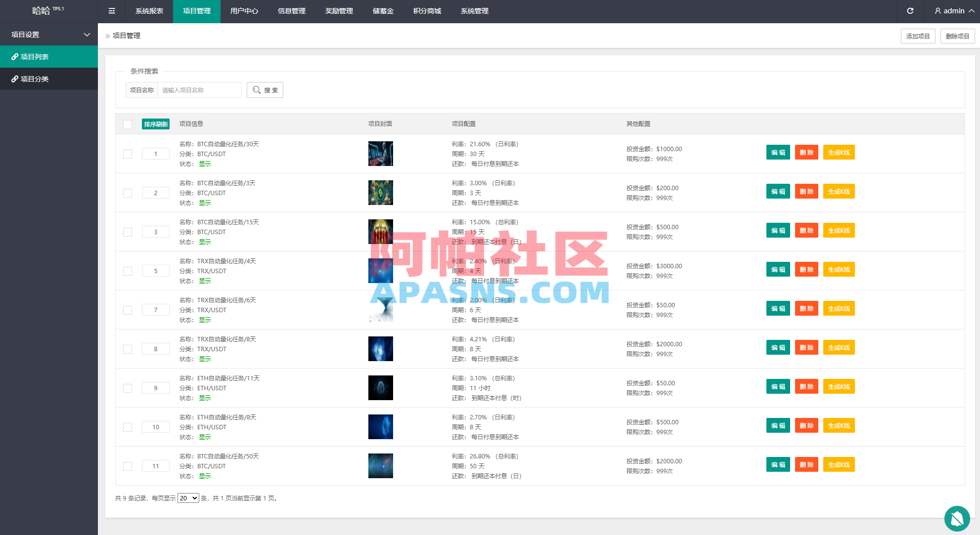
Task: Select the link icon beside 项目分类
Action: 15,79
